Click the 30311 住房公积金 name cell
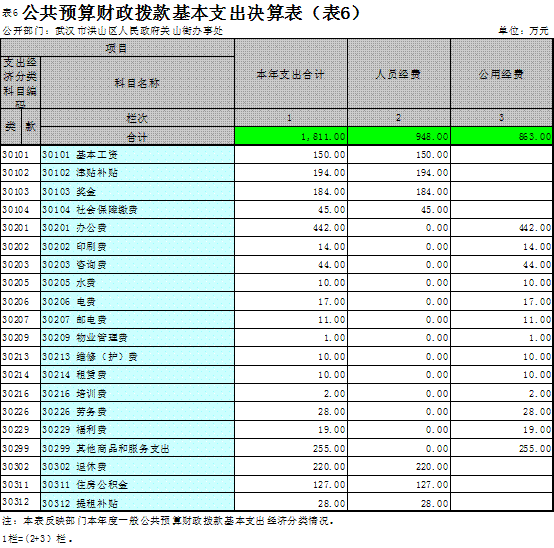 137,484
